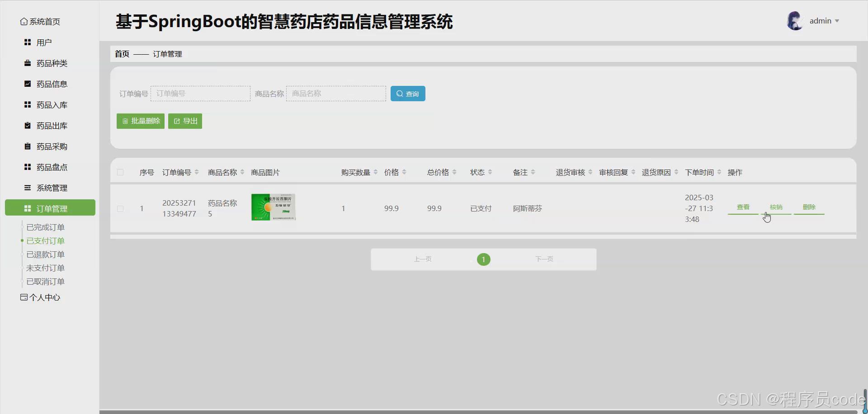
Task: Click the 药品盘点 sidebar icon
Action: [27, 167]
